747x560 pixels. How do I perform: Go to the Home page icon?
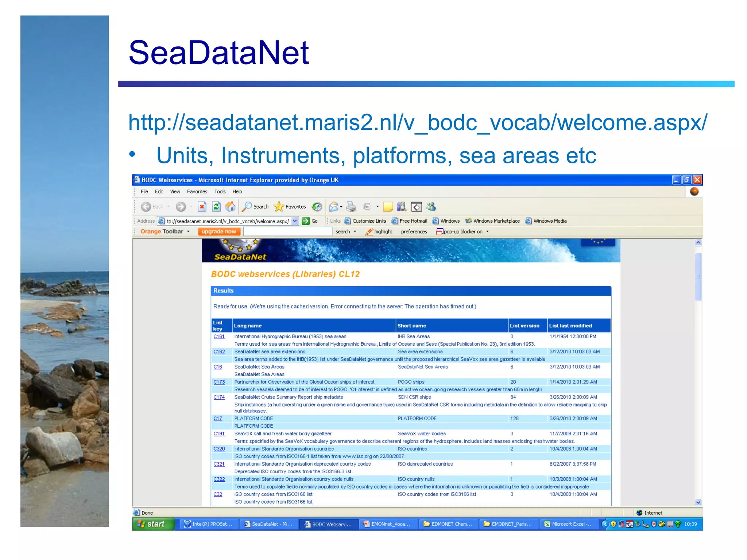(x=230, y=207)
